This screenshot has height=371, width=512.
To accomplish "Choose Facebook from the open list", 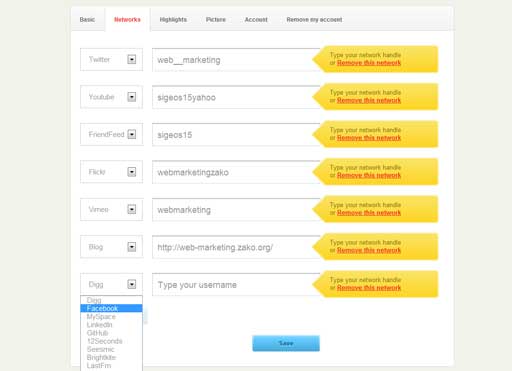I will tap(111, 308).
